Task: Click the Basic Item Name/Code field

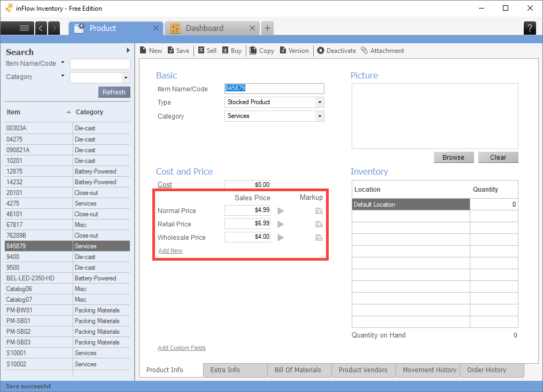Action: point(274,89)
